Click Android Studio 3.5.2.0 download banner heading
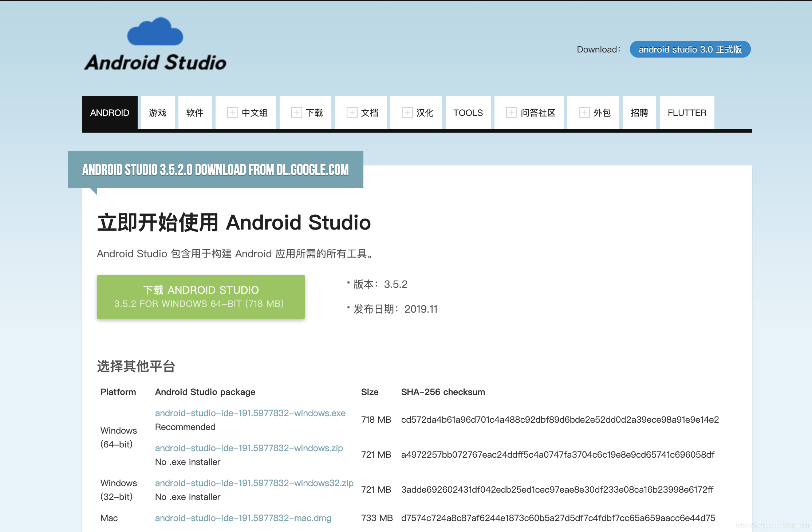 [215, 170]
